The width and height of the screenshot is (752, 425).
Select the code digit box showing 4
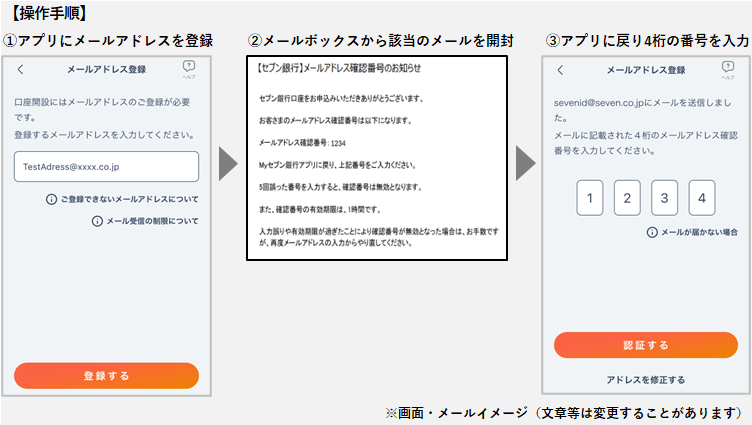click(702, 198)
